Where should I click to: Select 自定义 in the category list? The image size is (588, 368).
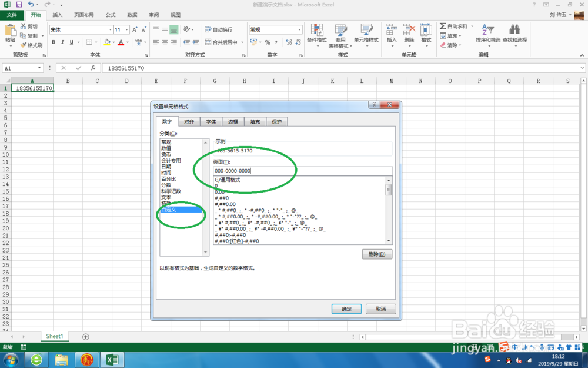[172, 210]
